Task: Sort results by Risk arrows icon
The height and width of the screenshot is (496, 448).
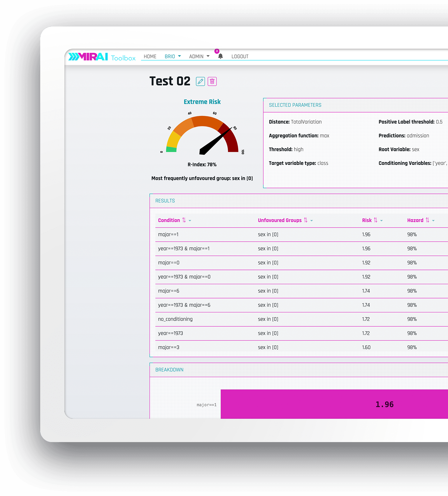Action: (375, 220)
